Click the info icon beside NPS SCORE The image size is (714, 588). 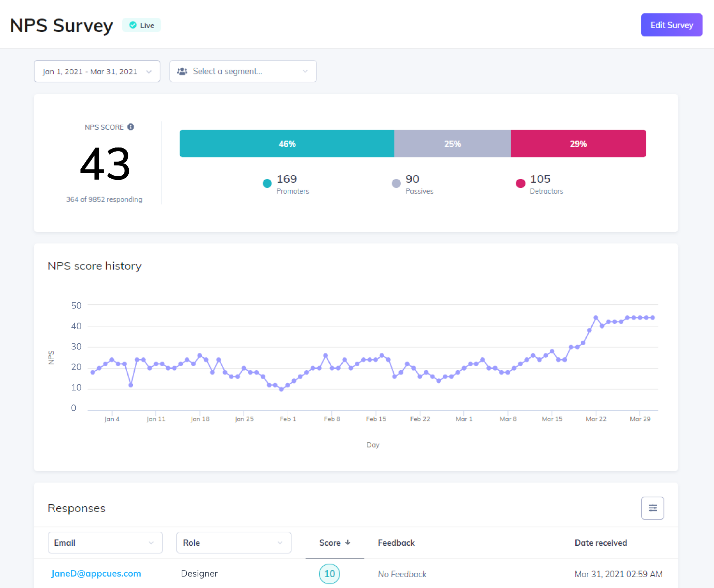131,127
